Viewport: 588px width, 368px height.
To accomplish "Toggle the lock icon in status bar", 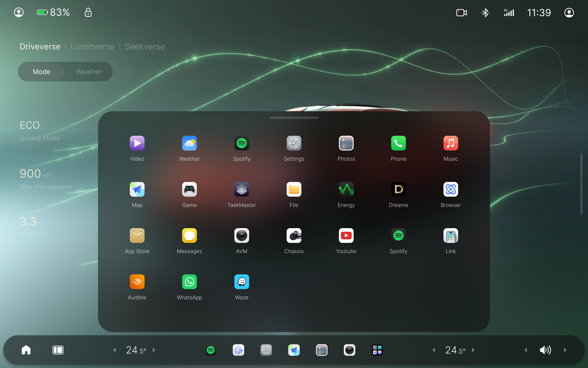I will click(88, 12).
